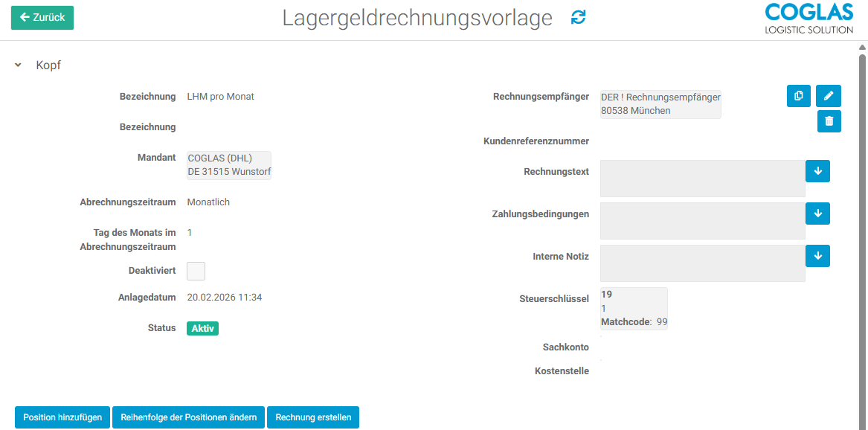Select the Steuerschlüssel field showing Matchcode 99
This screenshot has width=868, height=430.
tap(634, 308)
